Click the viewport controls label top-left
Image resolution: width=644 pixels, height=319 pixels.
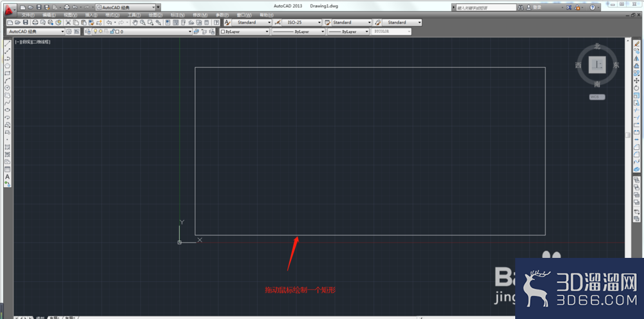[x=33, y=42]
